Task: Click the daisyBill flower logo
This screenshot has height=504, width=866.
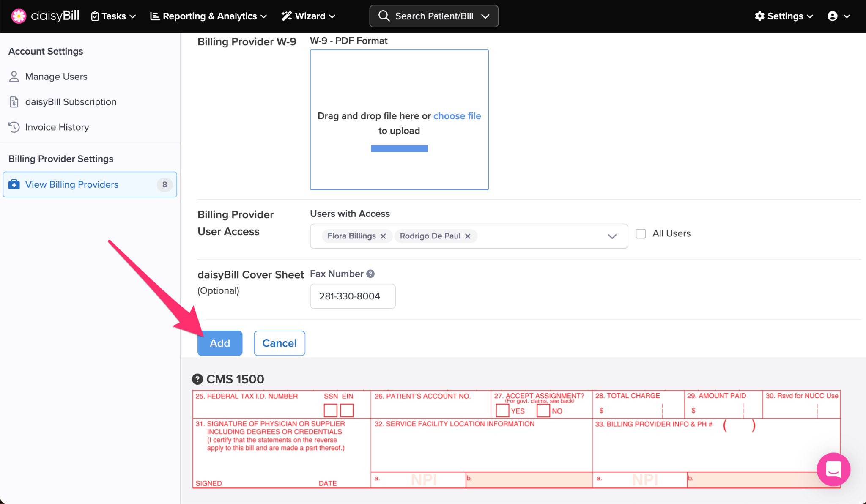Action: click(19, 16)
